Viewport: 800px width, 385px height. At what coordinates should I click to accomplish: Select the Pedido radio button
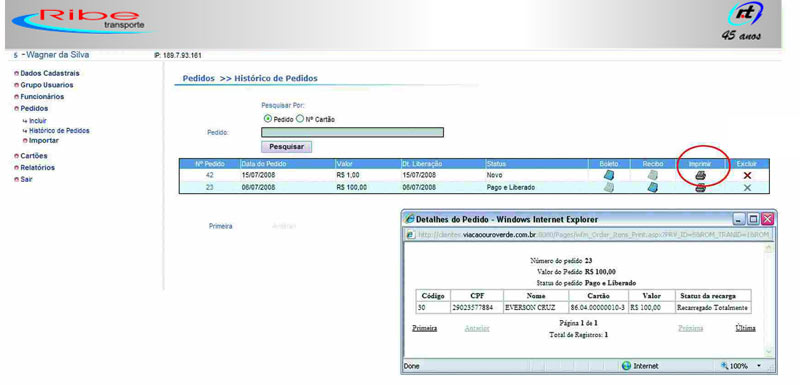tap(268, 119)
